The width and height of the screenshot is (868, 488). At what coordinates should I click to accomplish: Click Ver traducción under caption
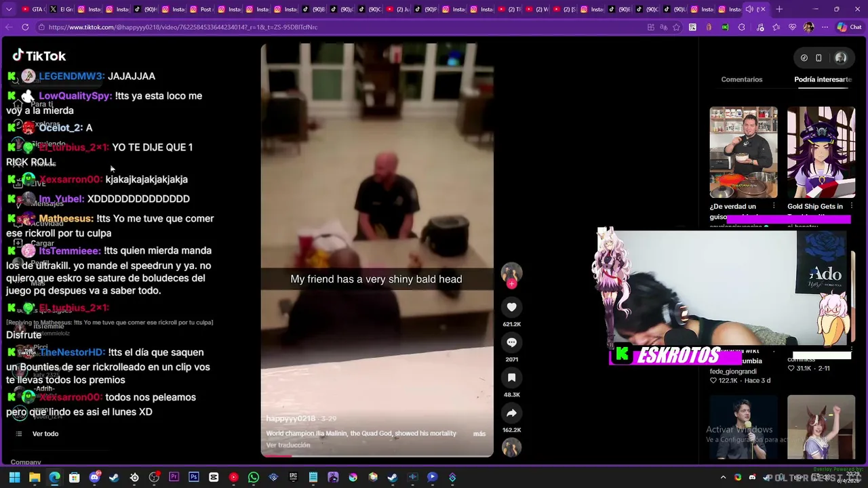pos(288,445)
